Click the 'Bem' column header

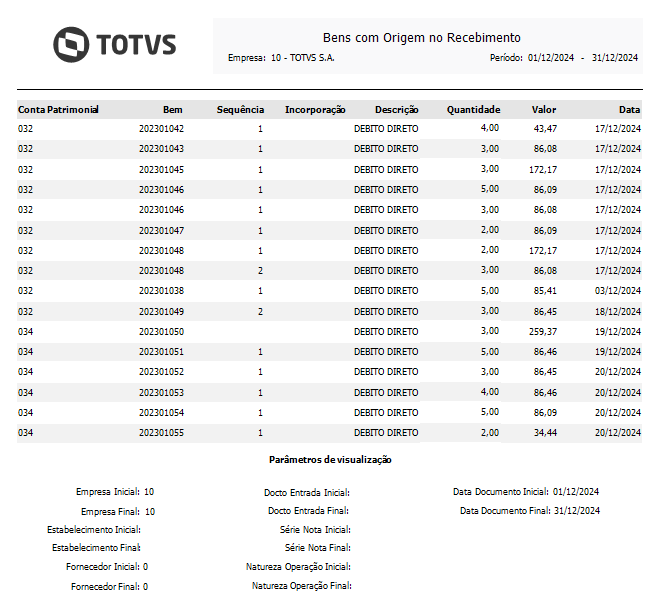[x=173, y=110]
